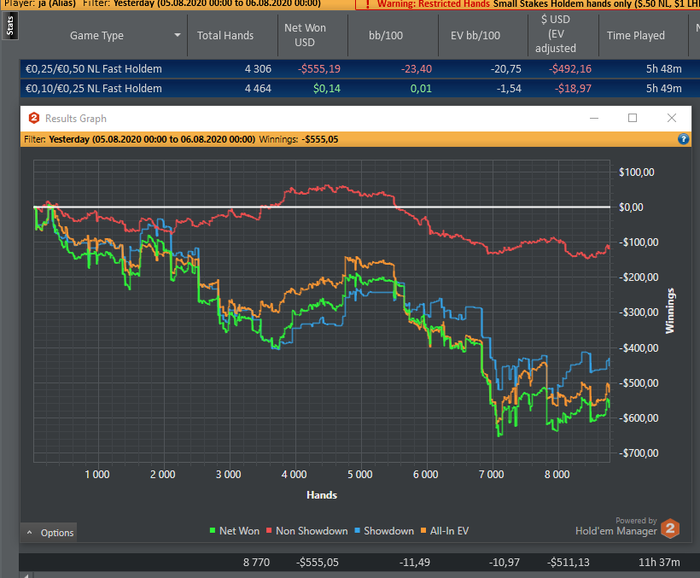Viewport: 700px width, 578px height.
Task: Click the Showdown legend label
Action: (389, 531)
